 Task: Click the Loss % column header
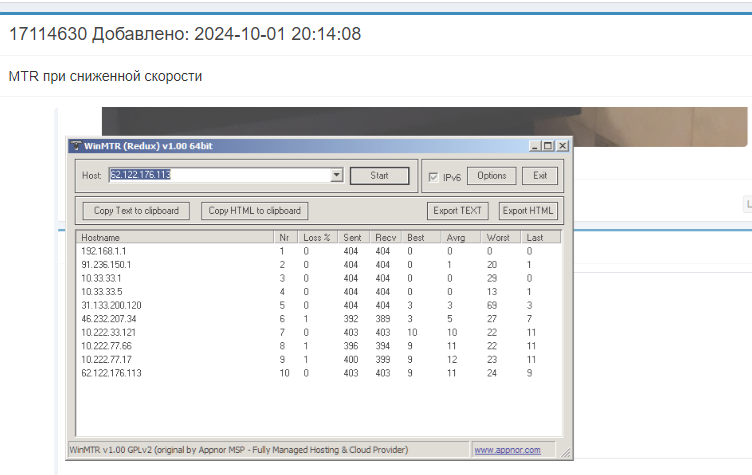tap(319, 238)
